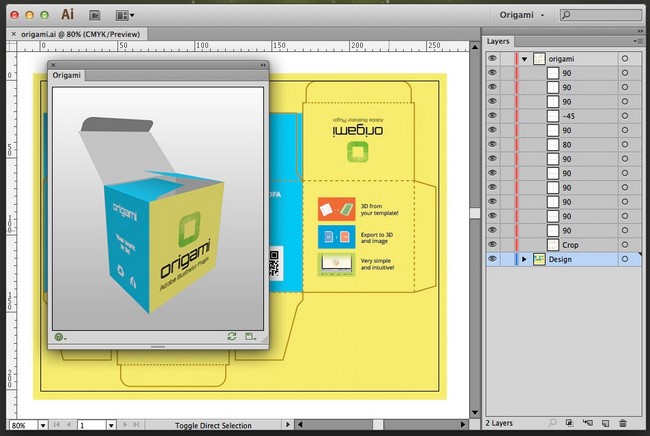650x436 pixels.
Task: Open the Origami panel help dropdown
Action: pyautogui.click(x=60, y=337)
